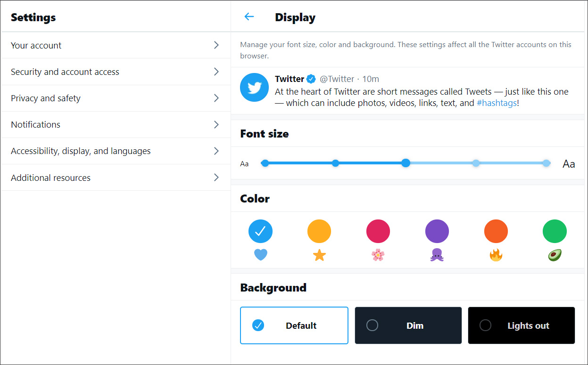The width and height of the screenshot is (588, 365).
Task: Click the fire emoji under orange swatch
Action: tap(496, 255)
